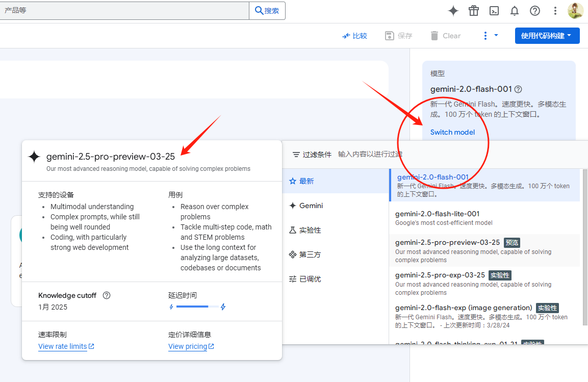Click the Save (保存) button
Viewport: 588px width, 382px height.
[399, 36]
